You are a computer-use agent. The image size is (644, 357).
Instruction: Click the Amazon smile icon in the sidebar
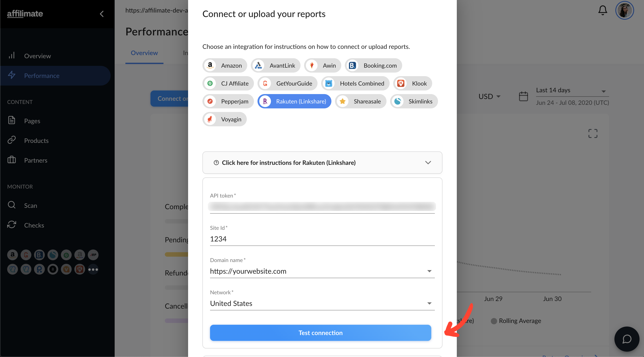pyautogui.click(x=13, y=255)
